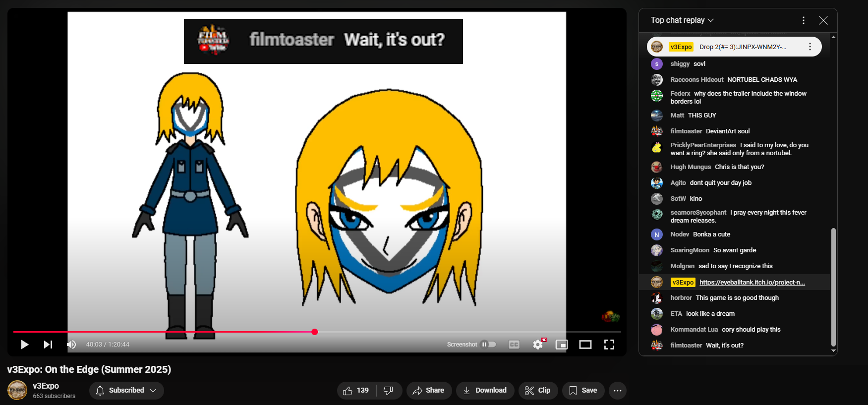This screenshot has height=405, width=868.
Task: Click Agito's avatar in chat
Action: point(657,183)
